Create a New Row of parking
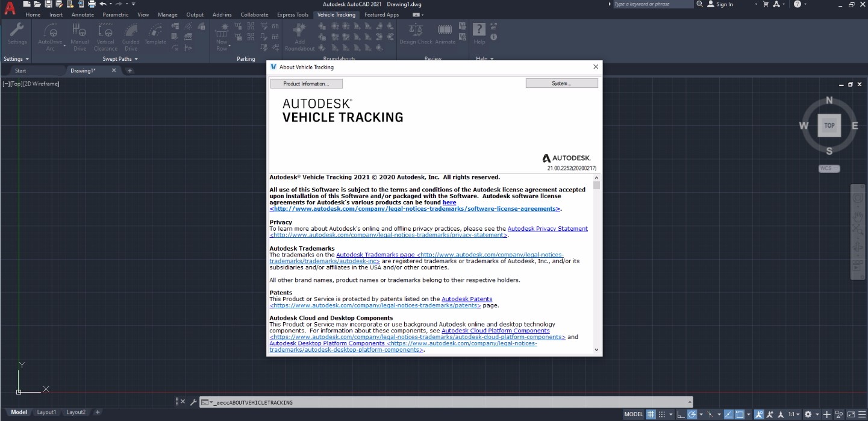Screen dimensions: 868x421 coord(222,35)
